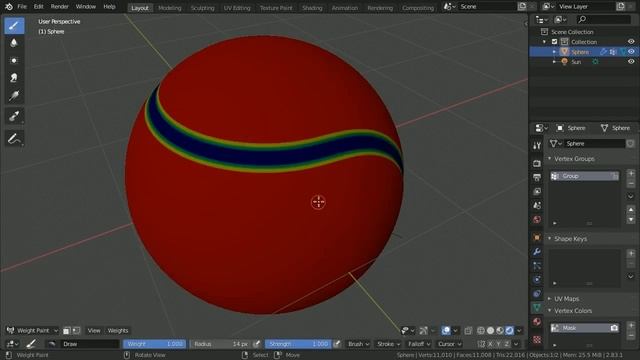Open the Edit menu

click(38, 7)
